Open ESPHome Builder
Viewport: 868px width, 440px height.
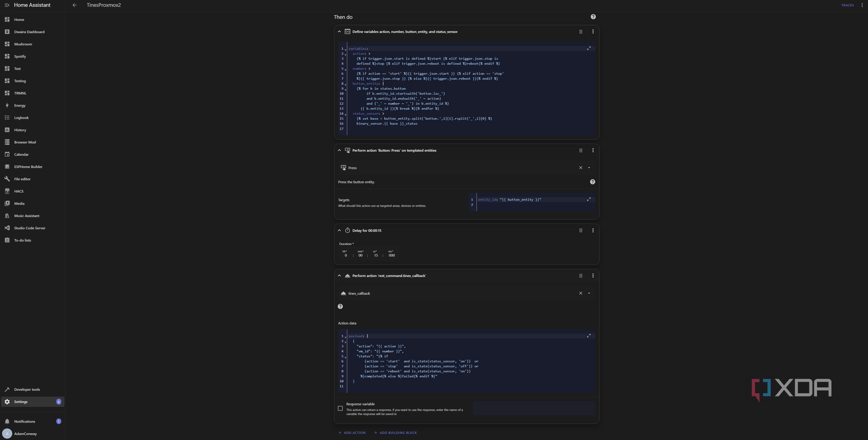(x=32, y=167)
